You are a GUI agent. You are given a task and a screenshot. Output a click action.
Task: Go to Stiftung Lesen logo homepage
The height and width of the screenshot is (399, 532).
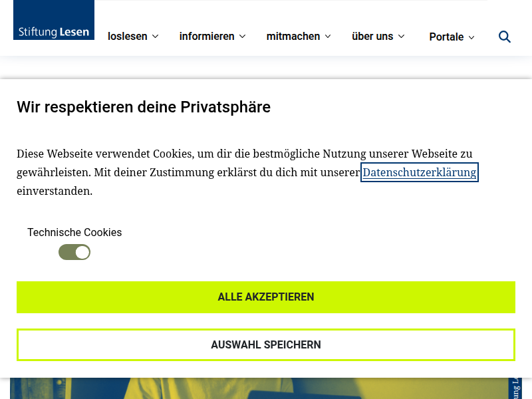point(54,20)
